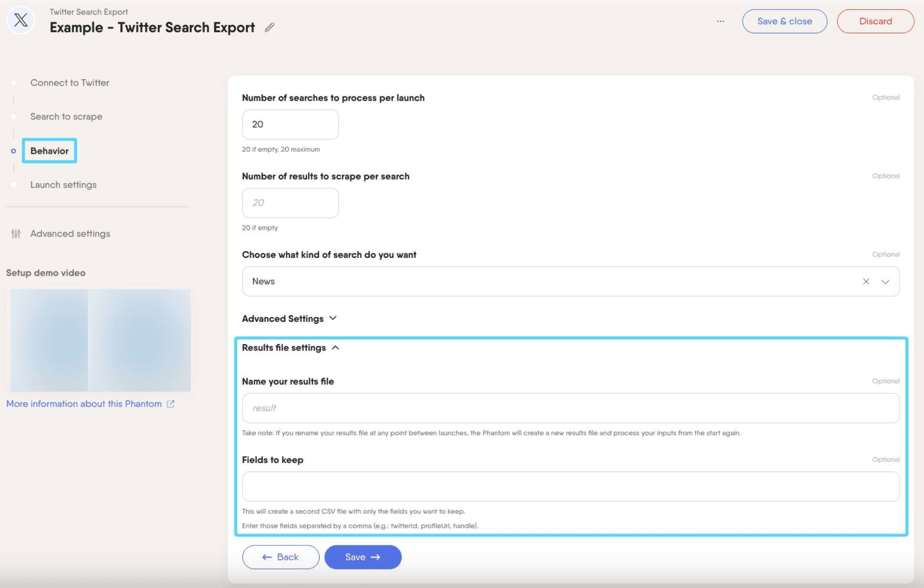Viewport: 924px width, 588px height.
Task: Go to Launch settings step
Action: [x=63, y=185]
